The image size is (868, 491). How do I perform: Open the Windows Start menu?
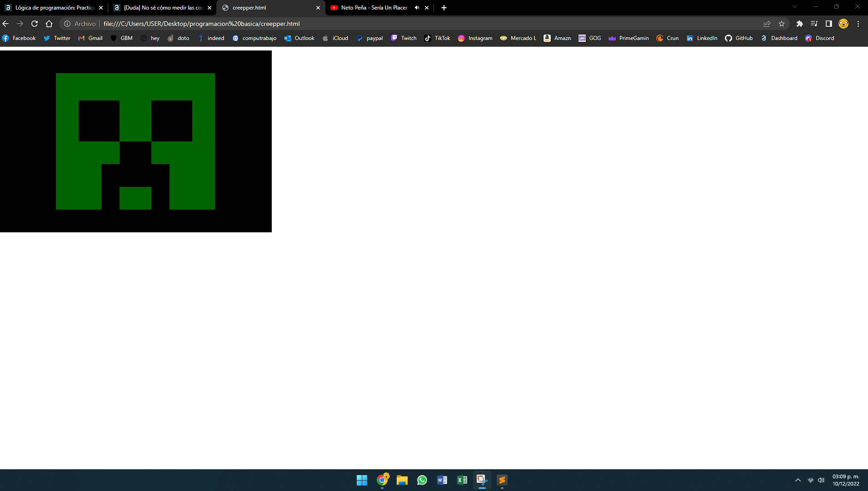pyautogui.click(x=362, y=480)
